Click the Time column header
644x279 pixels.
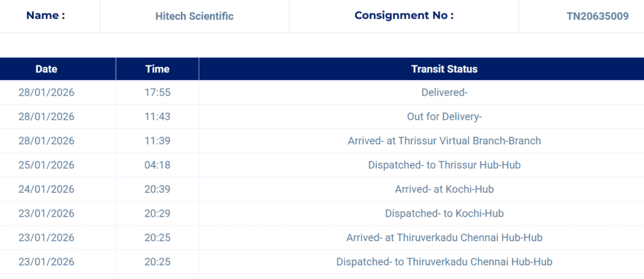coord(157,69)
